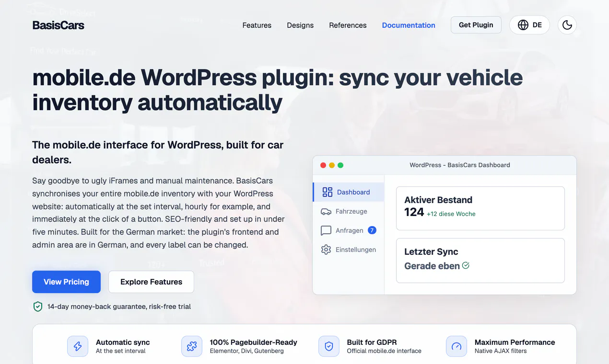Viewport: 609px width, 364px height.
Task: Click the Anfragen badge showing 7
Action: (372, 230)
